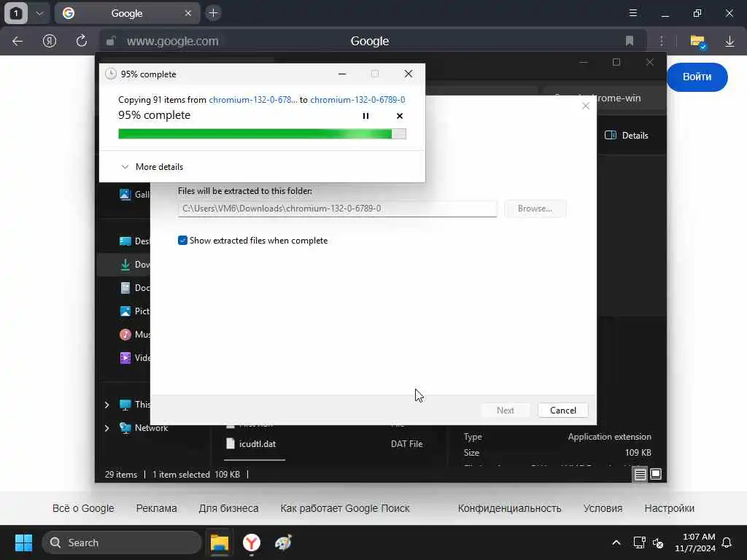This screenshot has width=747, height=560.
Task: Open browser hamburger menu
Action: pyautogui.click(x=632, y=13)
